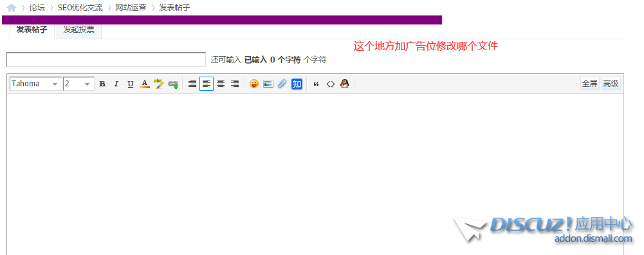Toggle bold formatting
This screenshot has height=255, width=644.
[102, 84]
